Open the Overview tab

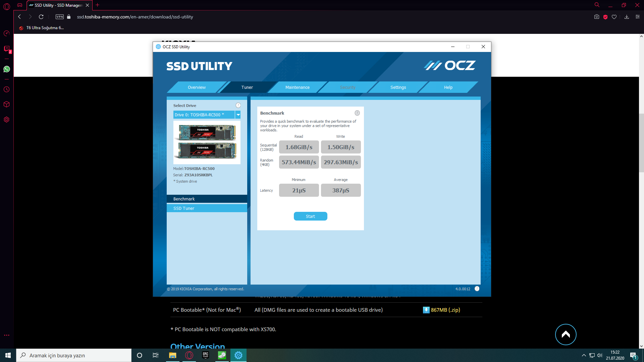point(197,87)
